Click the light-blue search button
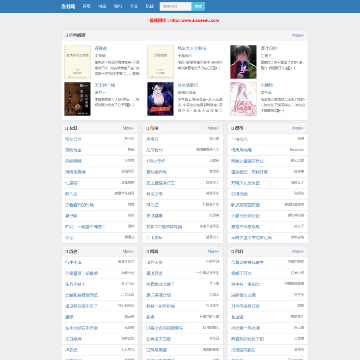This screenshot has width=360, height=360. [x=198, y=6]
